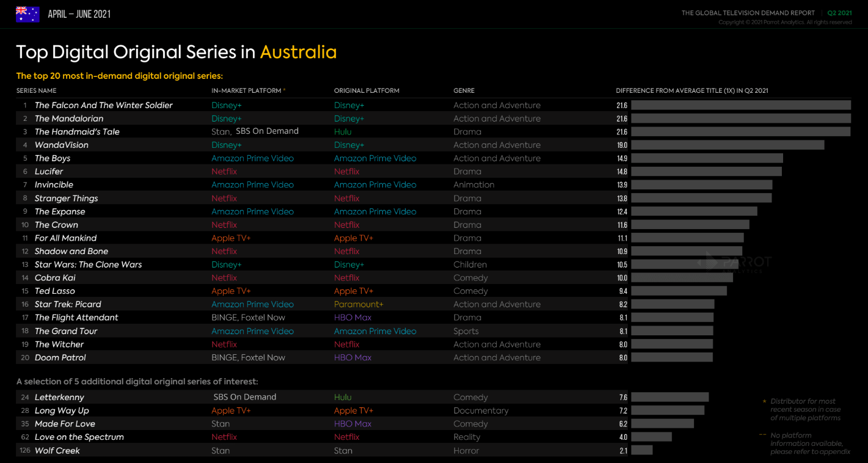Click the 21.6 bar for The Mandalorian
This screenshot has height=463, width=868.
[x=741, y=118]
